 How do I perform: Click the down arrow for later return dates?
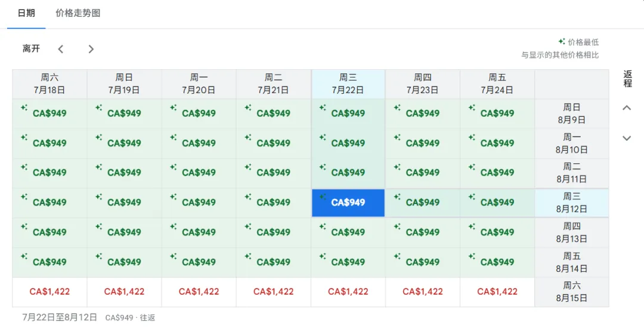[x=627, y=138]
